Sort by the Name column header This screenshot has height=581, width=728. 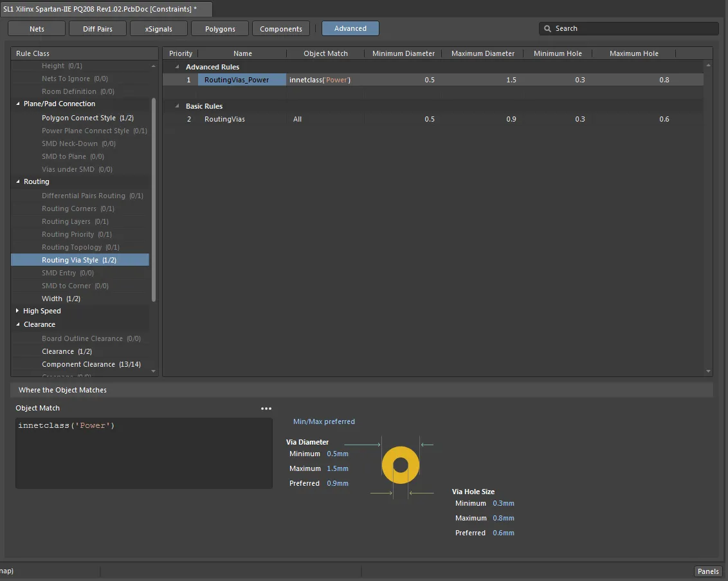(x=242, y=53)
